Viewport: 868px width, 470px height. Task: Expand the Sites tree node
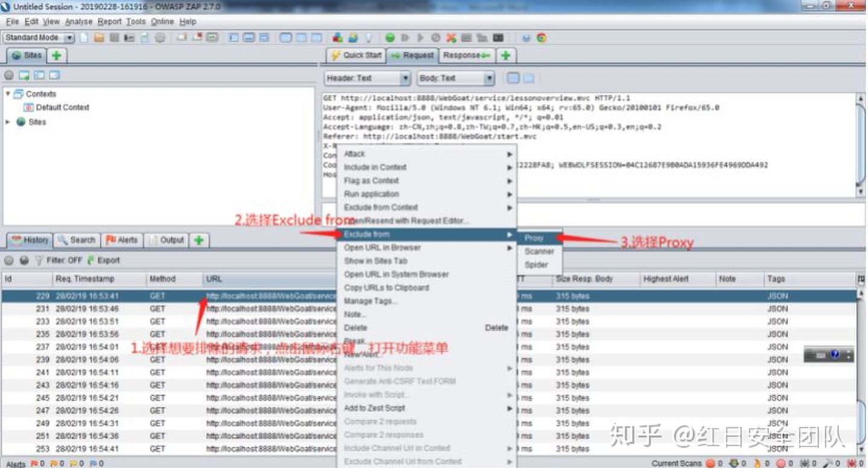8,122
